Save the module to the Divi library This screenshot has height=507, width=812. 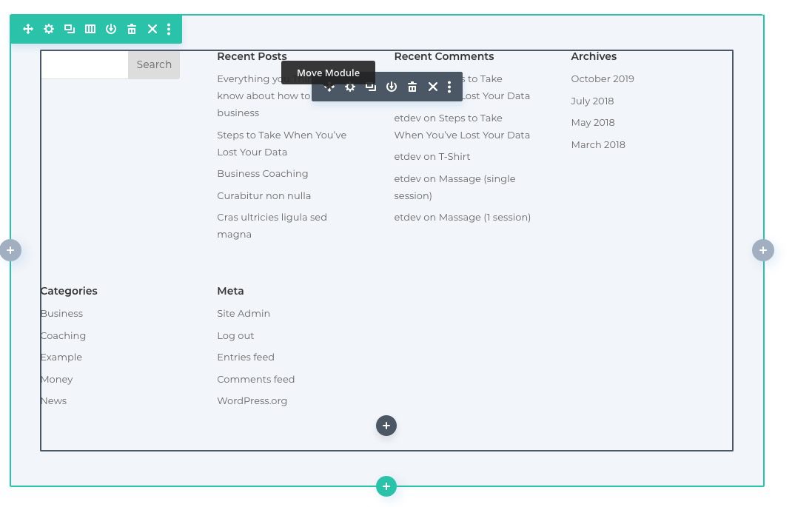[x=392, y=87]
